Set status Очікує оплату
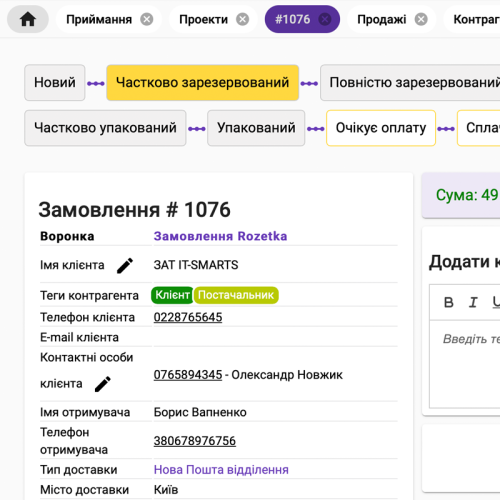This screenshot has width=500, height=500. (381, 128)
